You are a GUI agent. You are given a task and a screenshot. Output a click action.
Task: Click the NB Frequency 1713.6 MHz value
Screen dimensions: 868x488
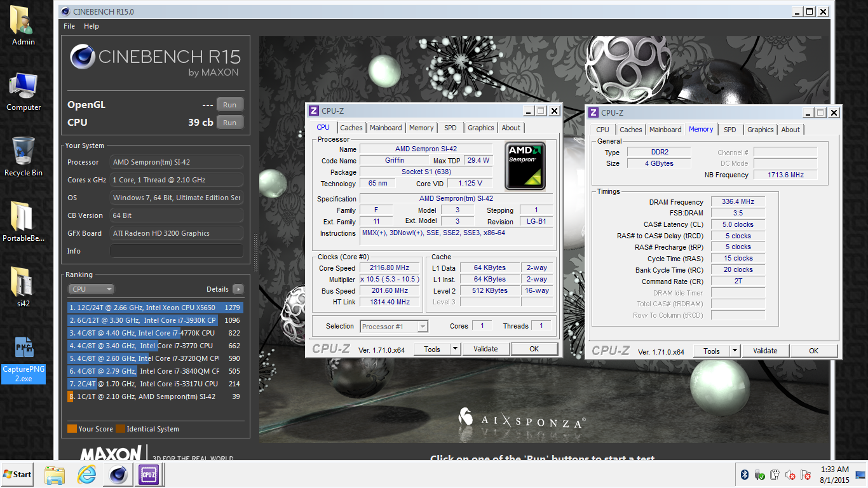785,175
